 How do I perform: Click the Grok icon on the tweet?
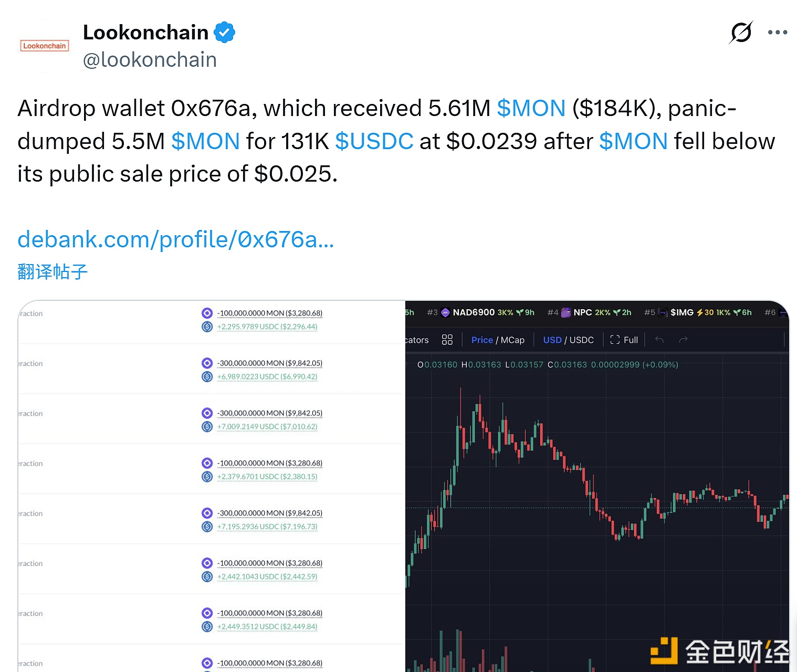[x=740, y=32]
